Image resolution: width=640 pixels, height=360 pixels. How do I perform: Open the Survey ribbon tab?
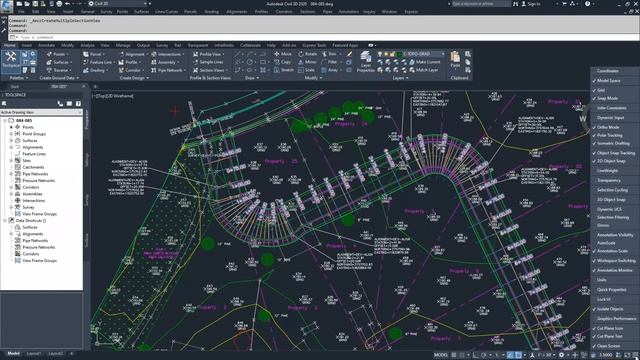(162, 45)
